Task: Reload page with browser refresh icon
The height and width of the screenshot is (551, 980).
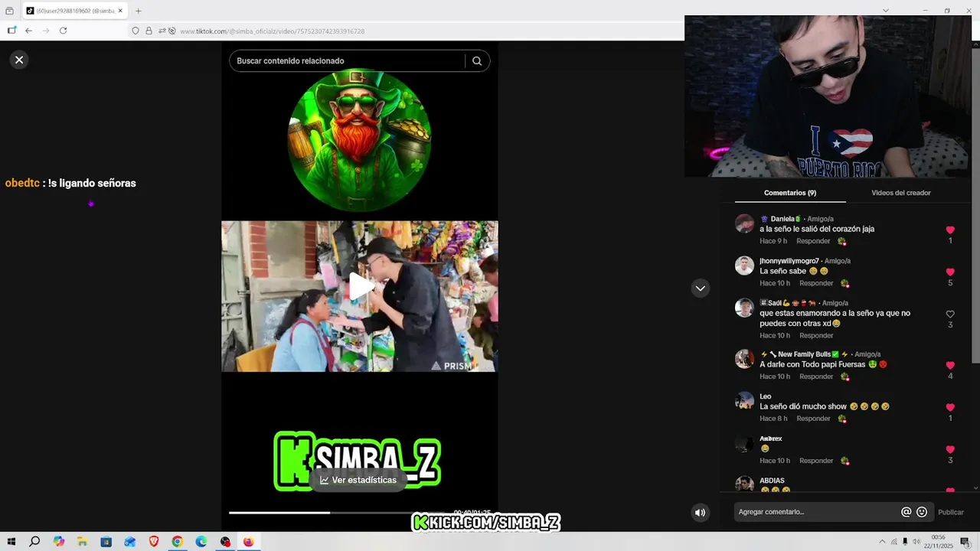Action: pos(63,31)
